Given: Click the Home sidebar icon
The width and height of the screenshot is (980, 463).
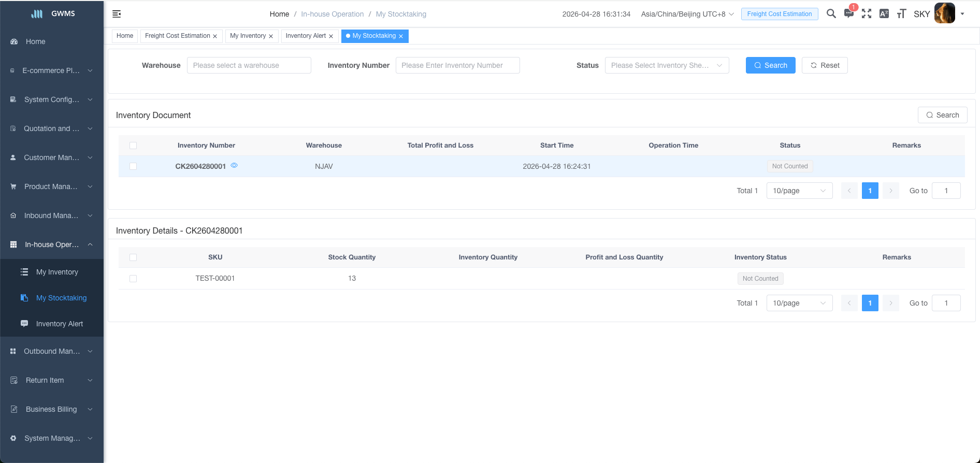Looking at the screenshot, I should (14, 41).
